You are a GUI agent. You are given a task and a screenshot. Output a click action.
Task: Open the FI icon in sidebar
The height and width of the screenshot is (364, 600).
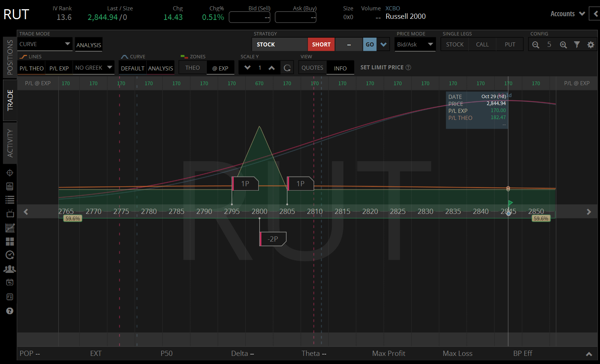[10, 297]
